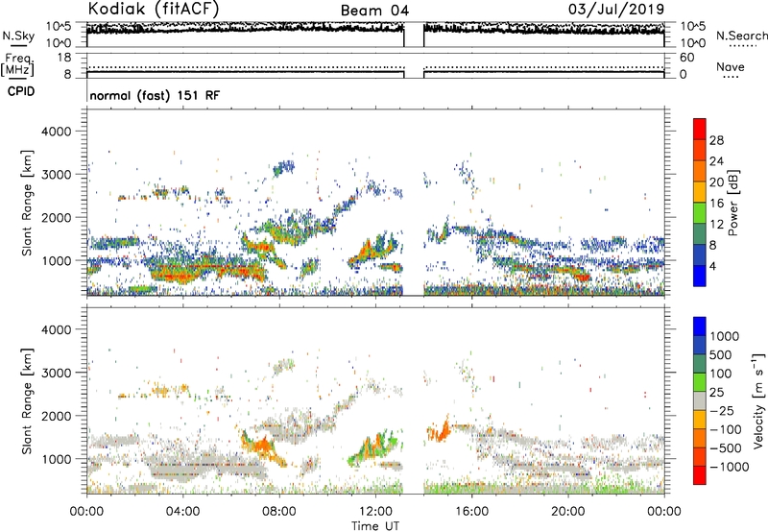This screenshot has height=532, width=768.
Task: Click the 'Freq. [MHz]' axis label
Action: (x=17, y=65)
